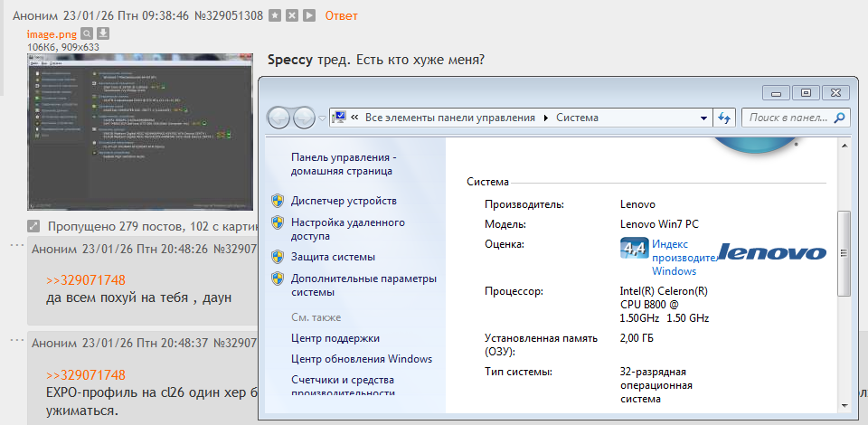Viewport: 868px width, 425px height.
Task: Add post №329051308 to favorites with star icon
Action: point(275,15)
